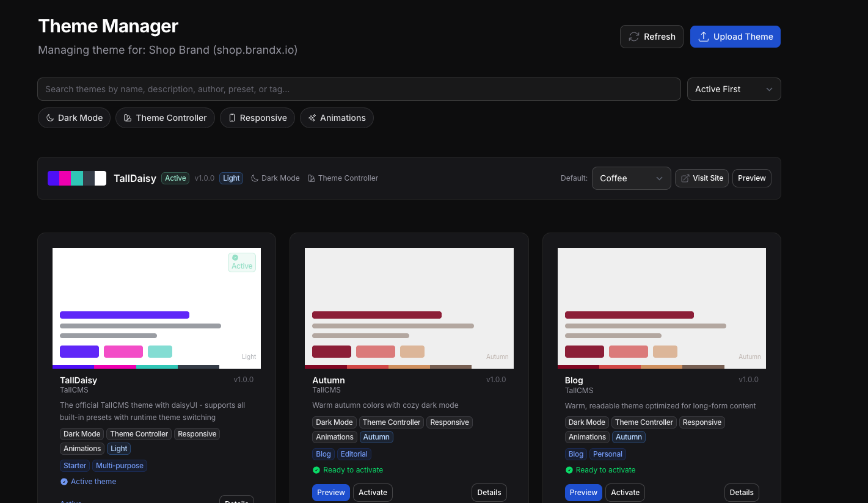Toggle the Dark Mode filter chip
868x503 pixels.
pyautogui.click(x=74, y=118)
